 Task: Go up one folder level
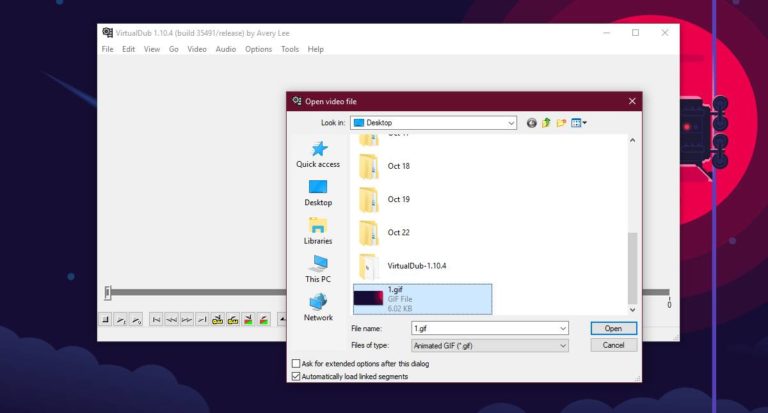click(x=547, y=123)
